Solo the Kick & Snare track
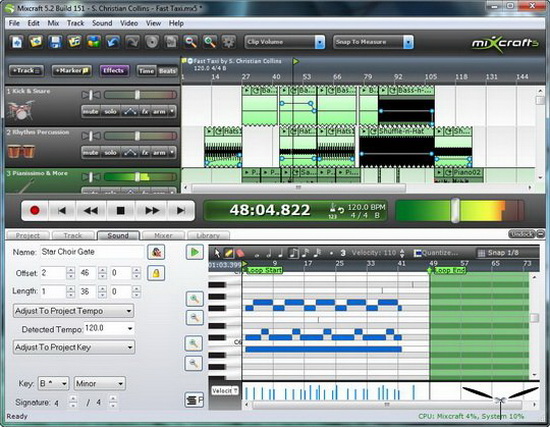Viewport: 550px width, 427px height. 110,112
